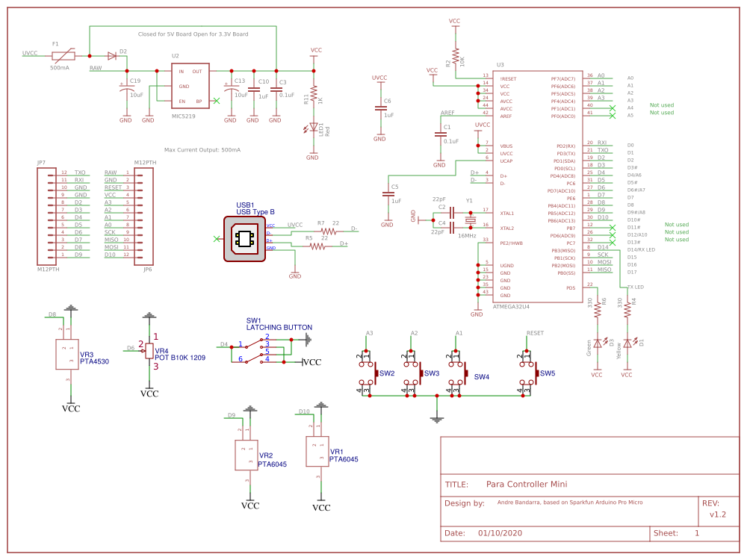Click the 'Max Current Output: 500mA' note
The width and height of the screenshot is (747, 560).
(202, 149)
